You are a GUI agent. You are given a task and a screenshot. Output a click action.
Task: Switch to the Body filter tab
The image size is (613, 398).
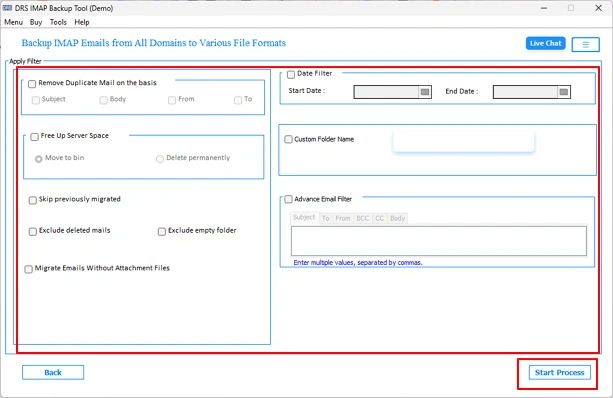pyautogui.click(x=397, y=218)
